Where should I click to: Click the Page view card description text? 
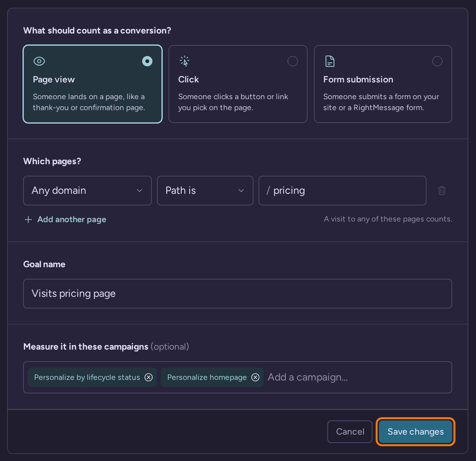click(x=89, y=102)
